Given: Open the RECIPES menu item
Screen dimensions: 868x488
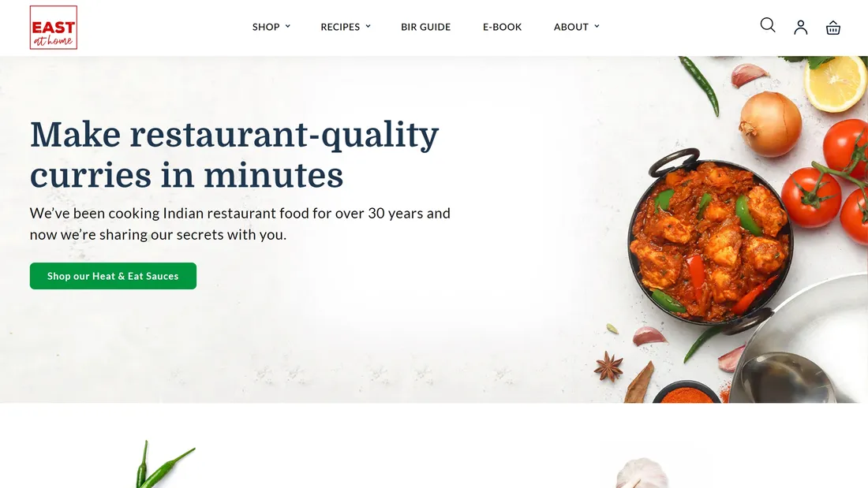Looking at the screenshot, I should pos(340,27).
